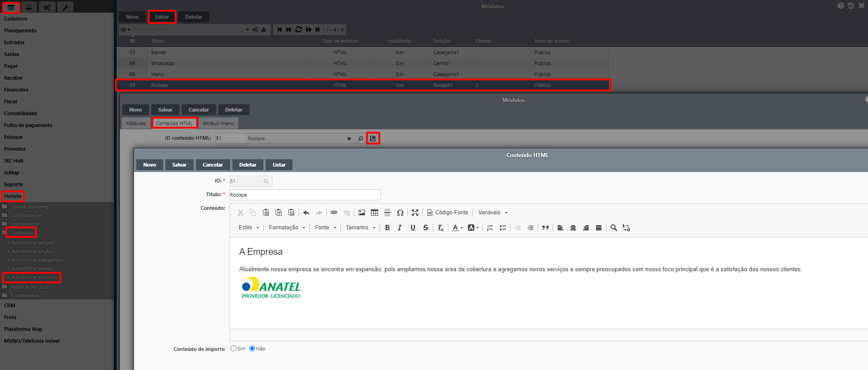
Task: Expand the Configurações folder
Action: point(26,215)
